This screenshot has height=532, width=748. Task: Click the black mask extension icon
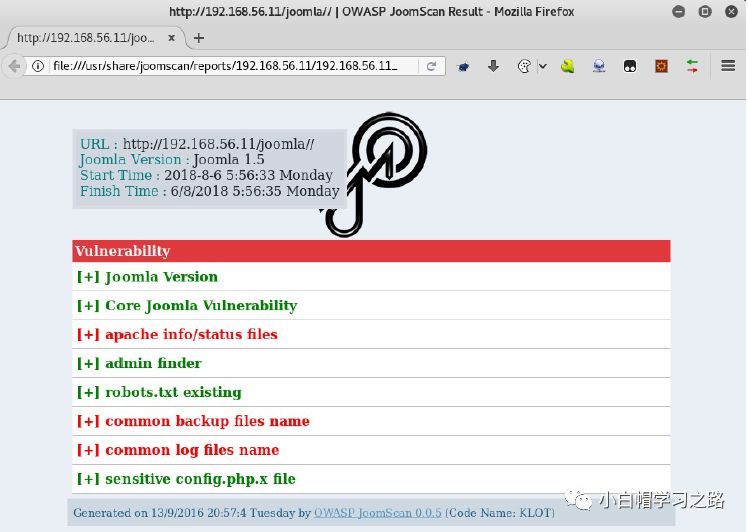point(630,66)
